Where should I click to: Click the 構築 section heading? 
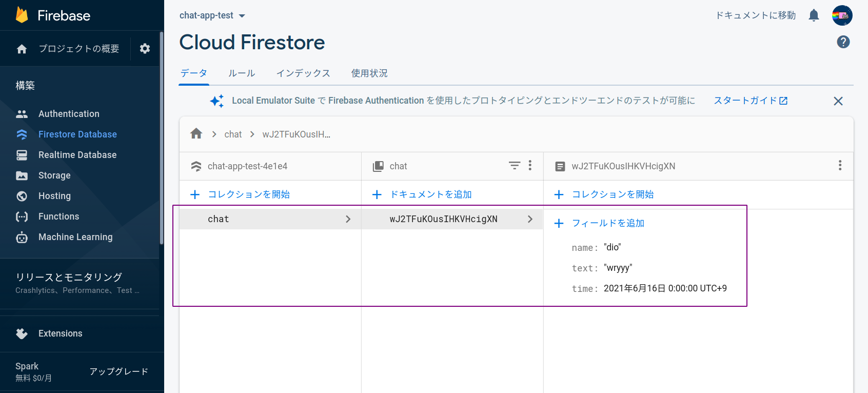pos(25,86)
